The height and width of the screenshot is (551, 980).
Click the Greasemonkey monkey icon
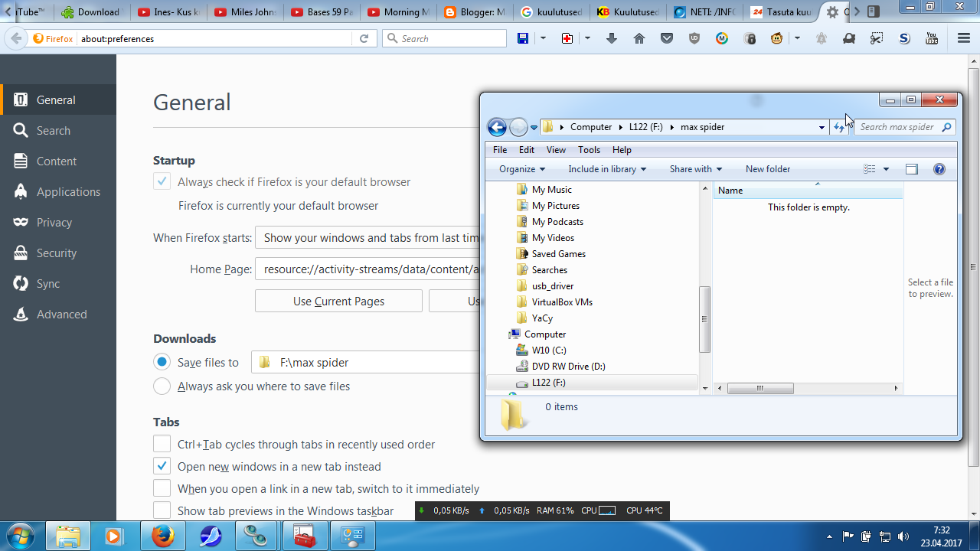[x=777, y=38]
